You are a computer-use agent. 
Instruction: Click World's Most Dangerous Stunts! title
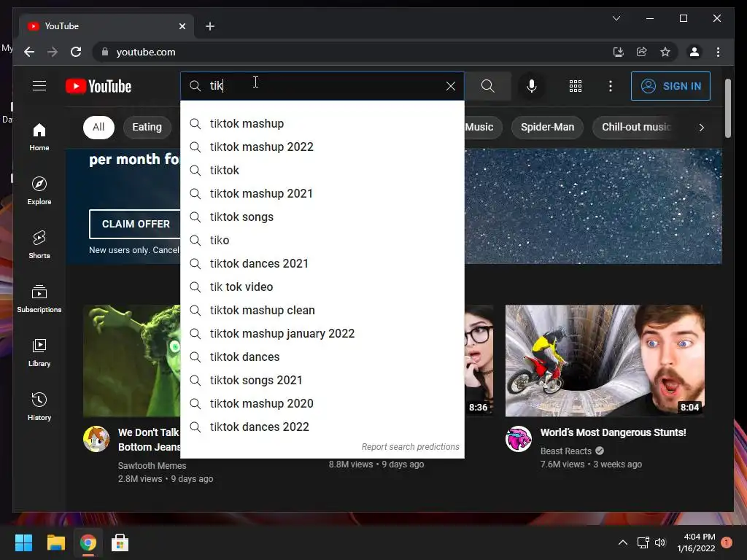pyautogui.click(x=613, y=432)
